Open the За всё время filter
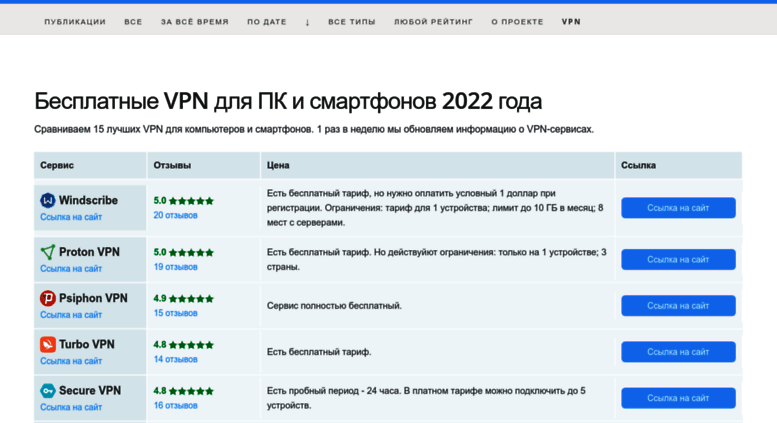Screen dimensions: 777x423 tap(195, 22)
